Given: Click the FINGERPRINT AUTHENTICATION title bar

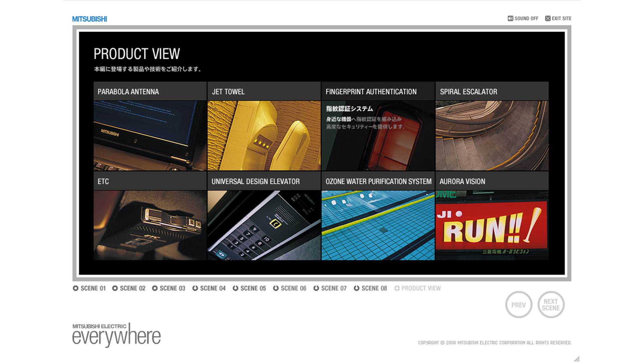Looking at the screenshot, I should [378, 91].
